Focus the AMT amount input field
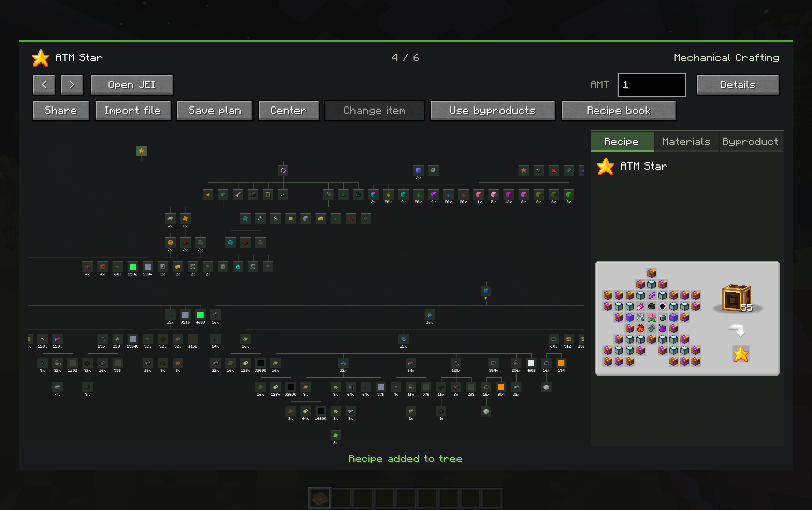812x510 pixels. (x=651, y=85)
